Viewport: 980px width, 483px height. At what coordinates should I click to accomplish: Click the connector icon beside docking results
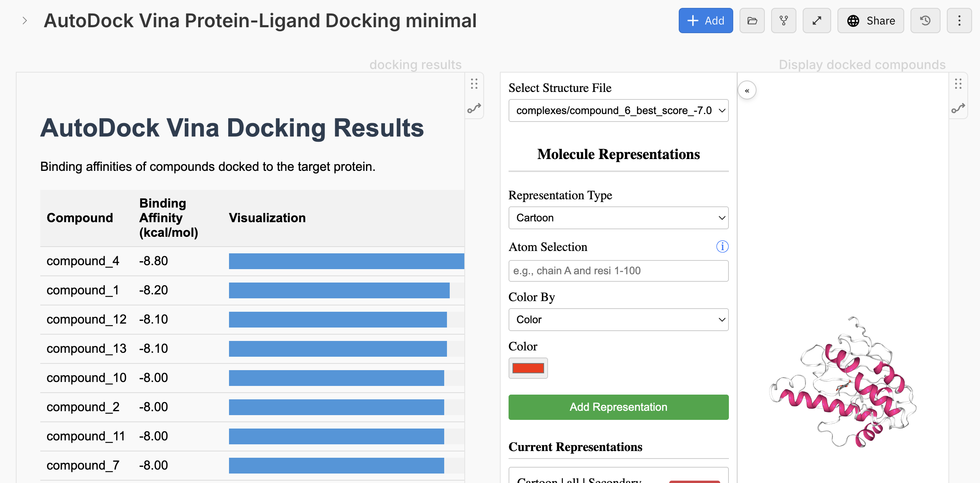click(x=474, y=108)
